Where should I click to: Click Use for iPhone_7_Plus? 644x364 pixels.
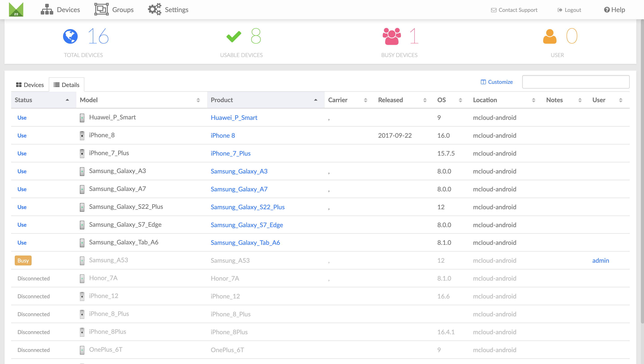click(x=22, y=154)
